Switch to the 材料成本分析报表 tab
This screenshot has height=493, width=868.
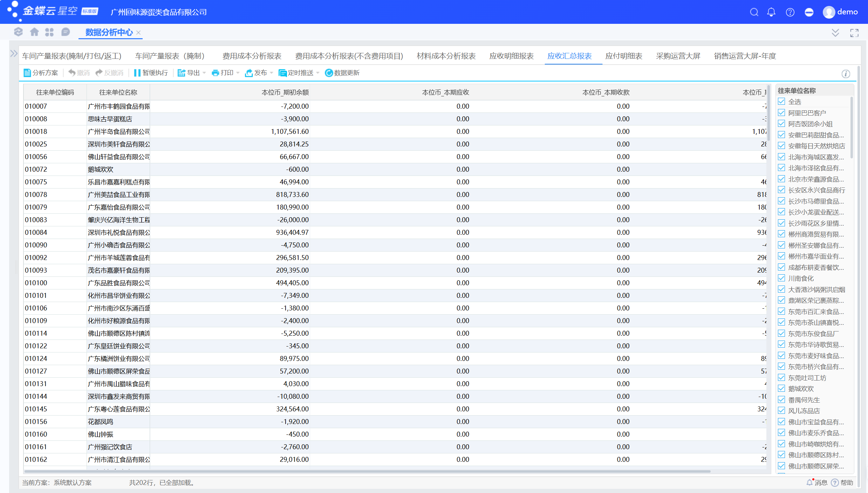pos(446,56)
